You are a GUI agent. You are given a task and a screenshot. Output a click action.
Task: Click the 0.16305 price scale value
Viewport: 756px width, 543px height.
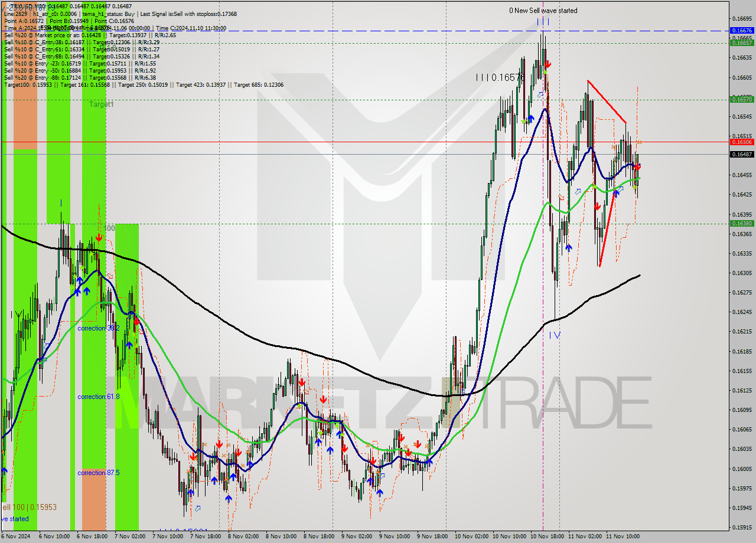tap(742, 273)
